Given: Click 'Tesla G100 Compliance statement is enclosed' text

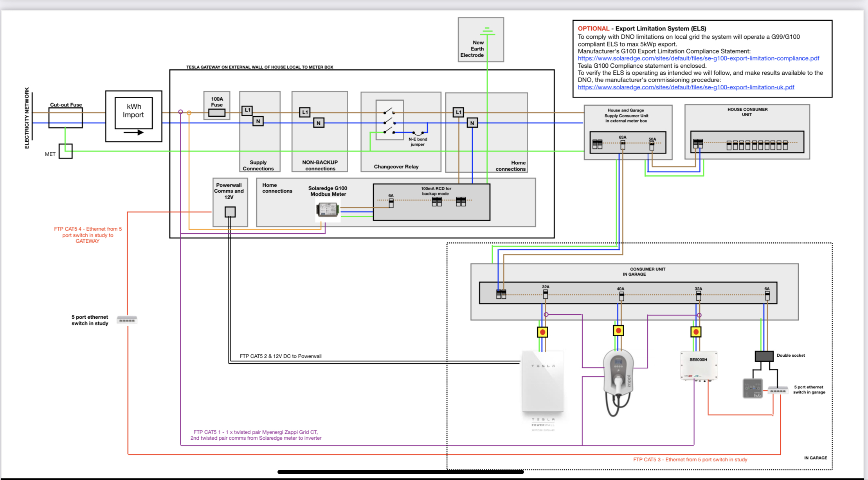Looking at the screenshot, I should click(x=642, y=66).
